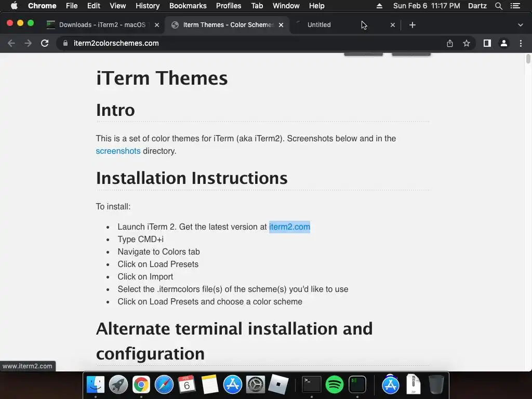
Task: Share this page icon
Action: click(449, 43)
